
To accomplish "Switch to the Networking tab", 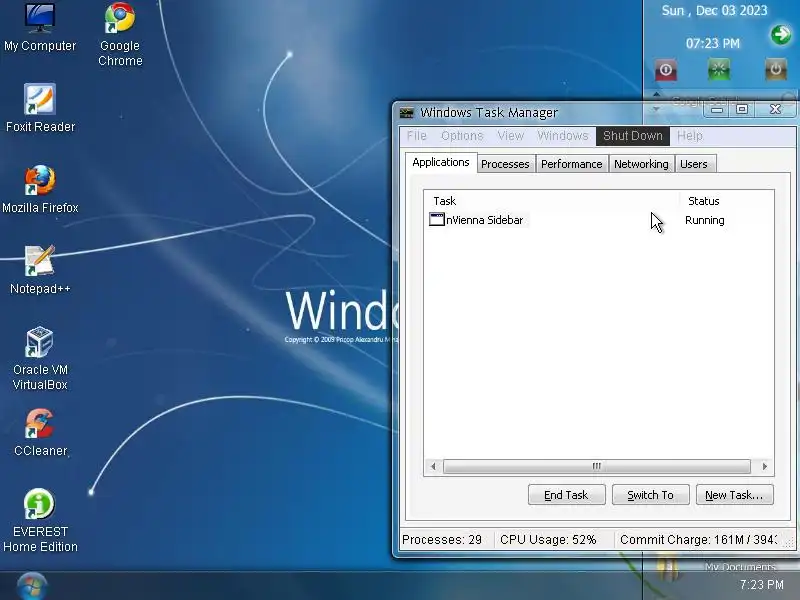I will [641, 164].
